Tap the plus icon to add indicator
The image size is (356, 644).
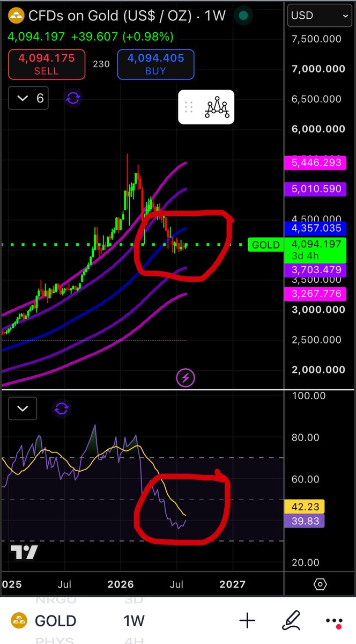(247, 621)
